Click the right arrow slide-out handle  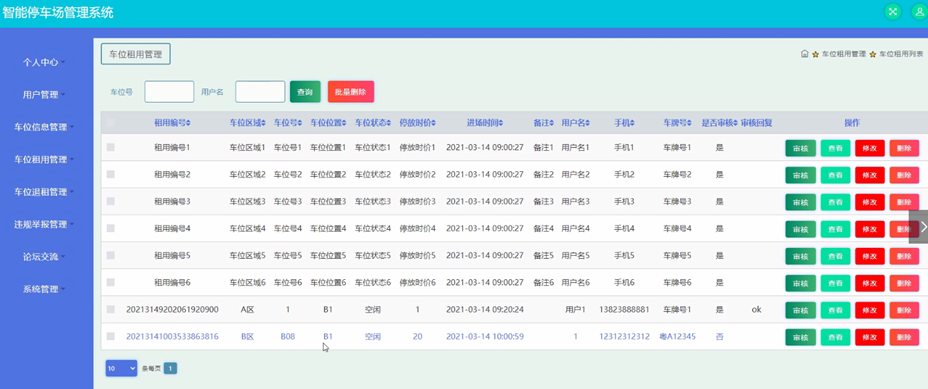coord(920,226)
